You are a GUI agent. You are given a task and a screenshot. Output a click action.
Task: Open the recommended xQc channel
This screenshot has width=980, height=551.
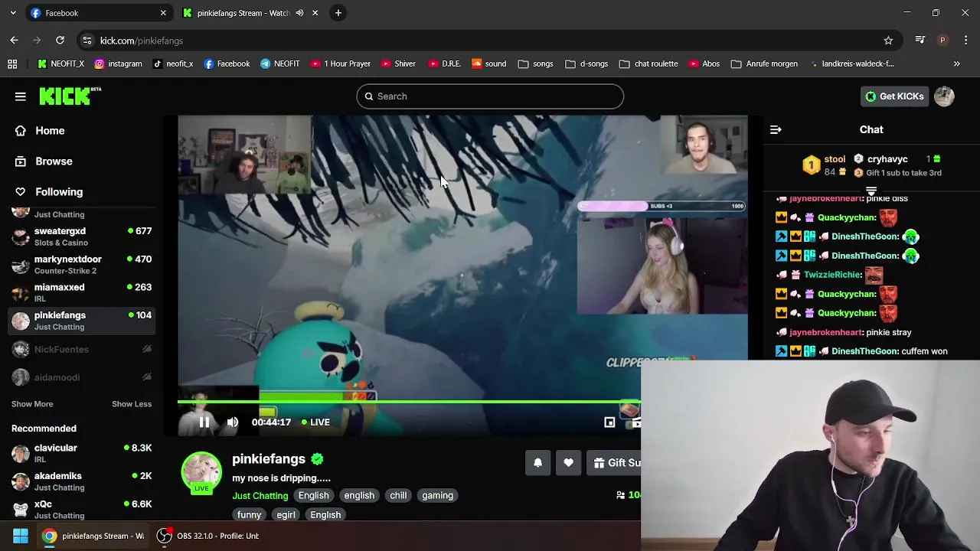tap(82, 509)
